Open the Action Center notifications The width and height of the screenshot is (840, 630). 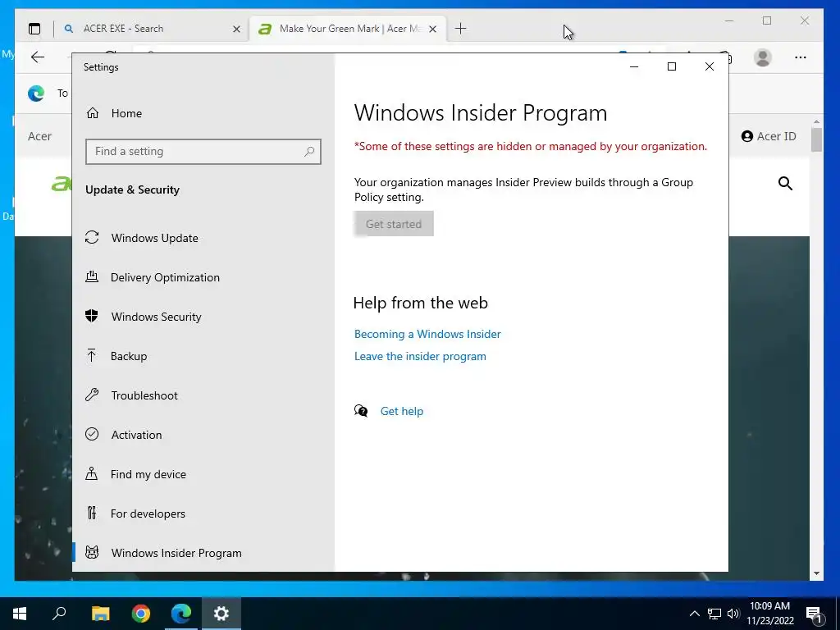pos(815,614)
